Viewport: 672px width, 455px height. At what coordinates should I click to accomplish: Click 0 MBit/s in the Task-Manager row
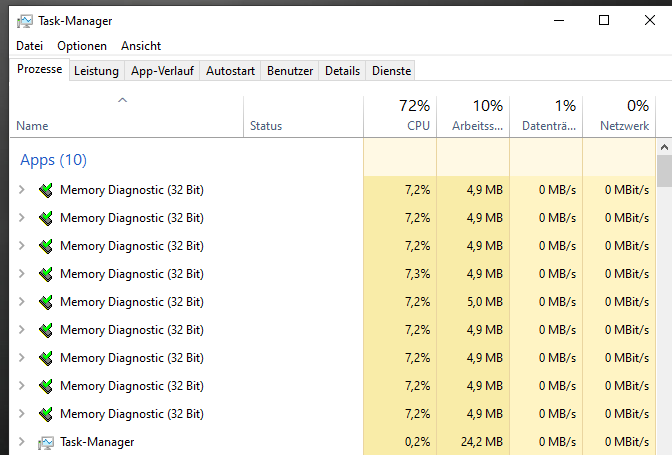[627, 442]
